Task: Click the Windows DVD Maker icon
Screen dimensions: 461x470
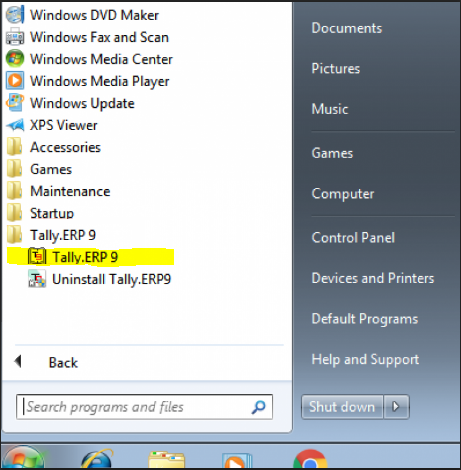Action: pos(15,15)
